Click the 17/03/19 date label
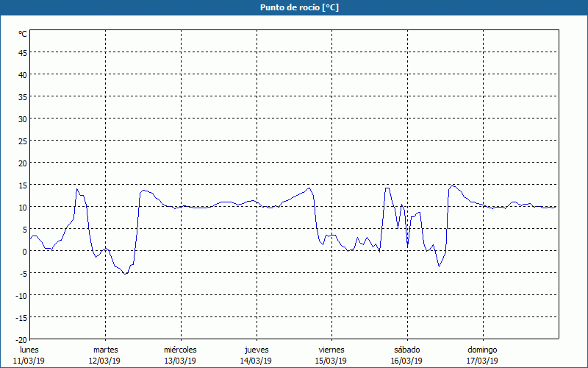The height and width of the screenshot is (368, 588). pyautogui.click(x=482, y=361)
